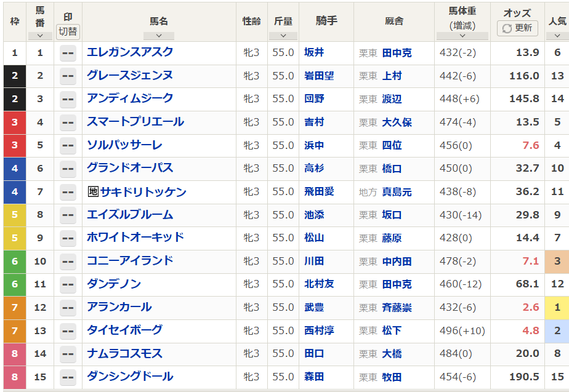Click odds value 2.6 for アランカール

click(531, 308)
